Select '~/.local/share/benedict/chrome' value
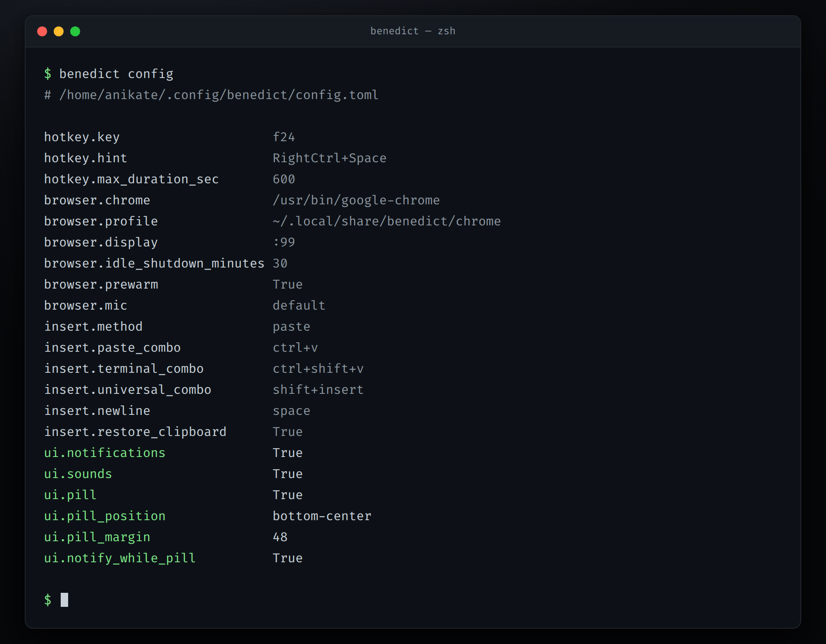This screenshot has width=826, height=644. [387, 221]
